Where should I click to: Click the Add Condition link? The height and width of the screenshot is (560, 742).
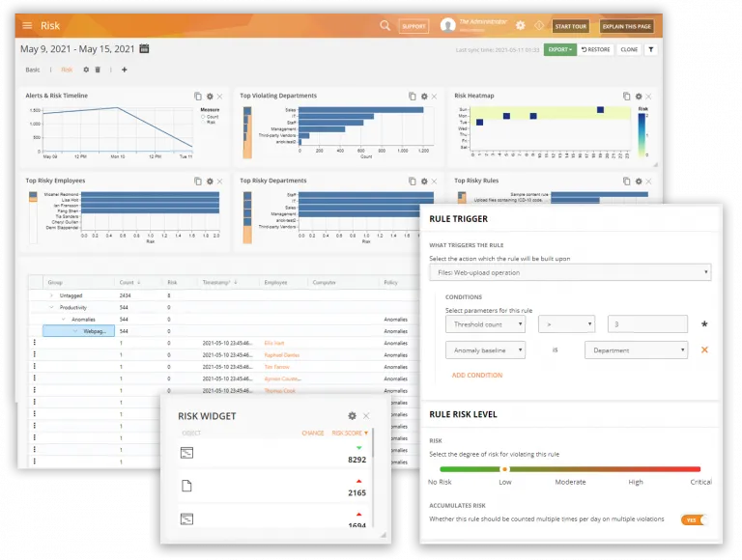pyautogui.click(x=477, y=375)
